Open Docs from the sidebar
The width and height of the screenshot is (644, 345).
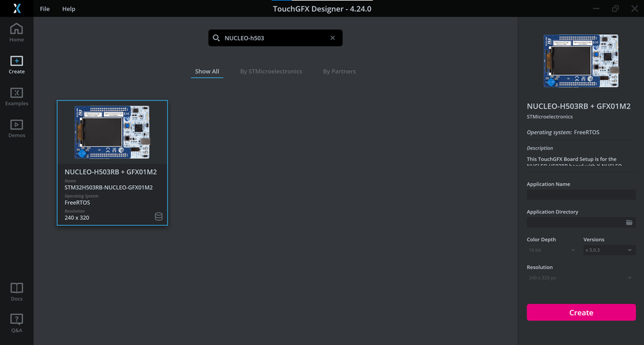16,291
